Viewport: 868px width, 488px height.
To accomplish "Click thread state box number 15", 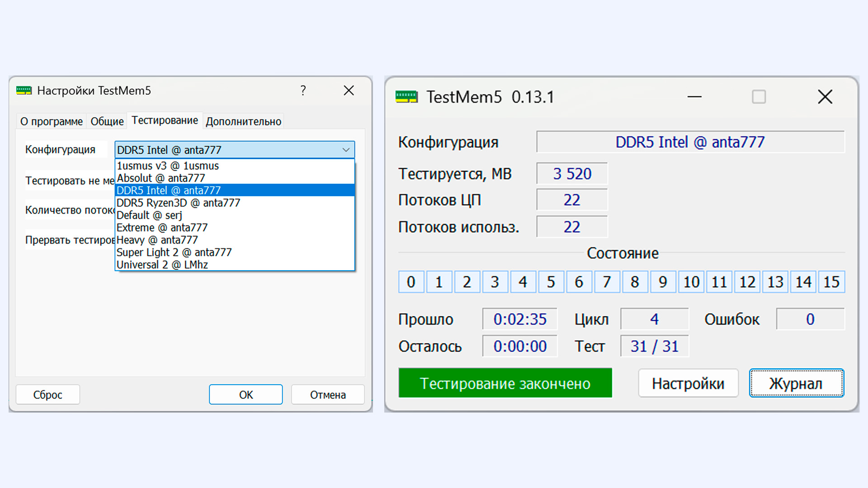I will pyautogui.click(x=831, y=282).
